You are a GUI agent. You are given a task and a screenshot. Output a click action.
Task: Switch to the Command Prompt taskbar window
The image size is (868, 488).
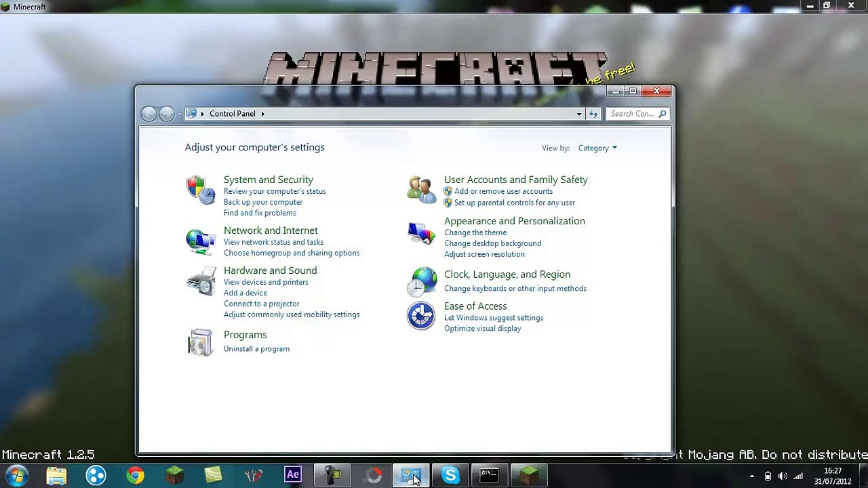tap(489, 475)
